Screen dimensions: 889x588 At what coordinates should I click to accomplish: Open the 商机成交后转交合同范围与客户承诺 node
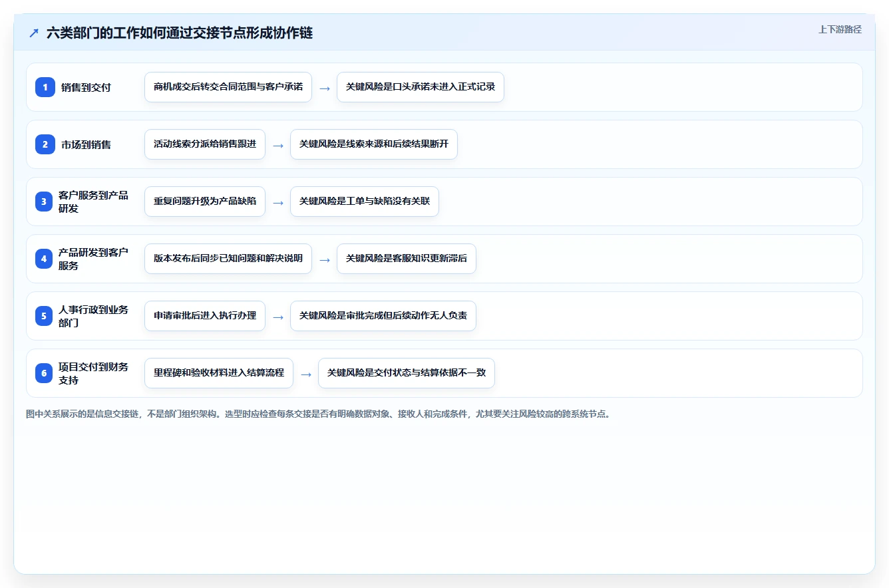click(228, 87)
